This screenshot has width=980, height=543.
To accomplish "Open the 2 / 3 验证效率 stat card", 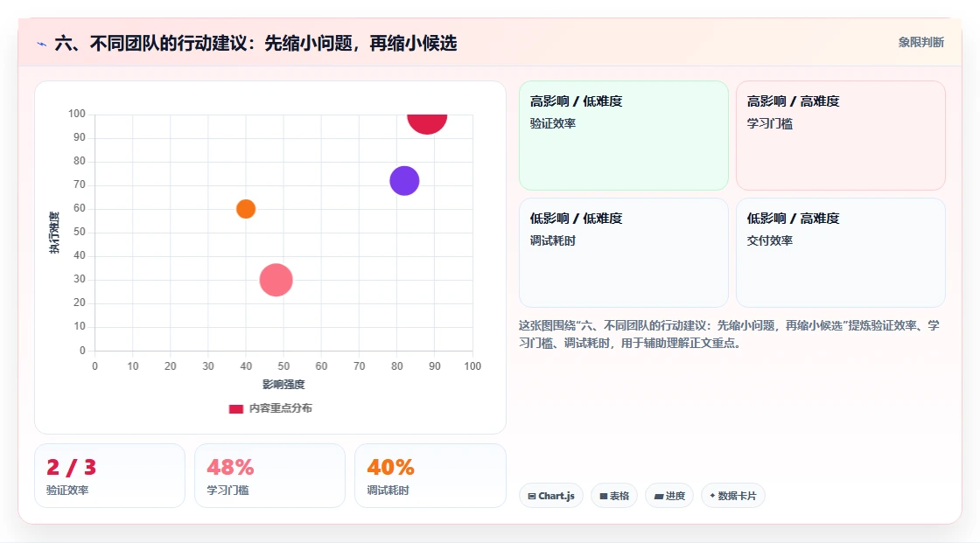I will coord(109,476).
